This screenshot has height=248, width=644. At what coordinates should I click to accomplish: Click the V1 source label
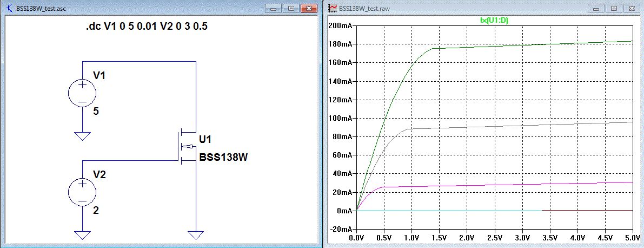(100, 76)
